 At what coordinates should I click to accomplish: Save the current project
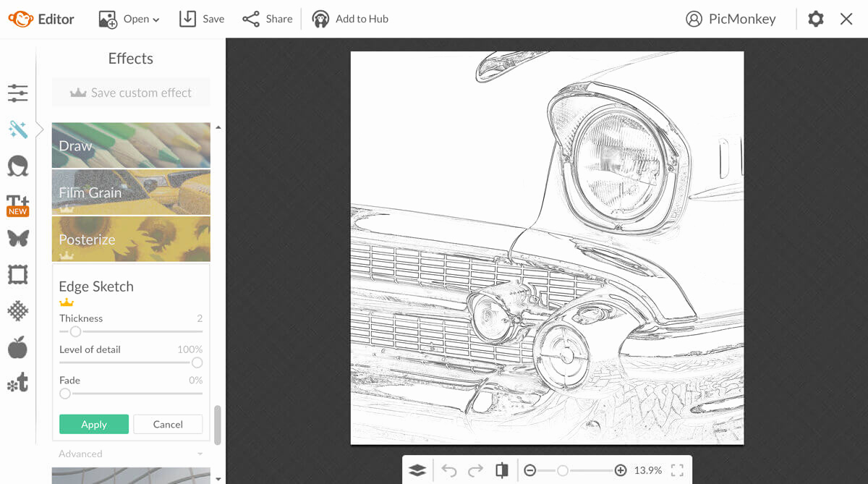tap(201, 19)
